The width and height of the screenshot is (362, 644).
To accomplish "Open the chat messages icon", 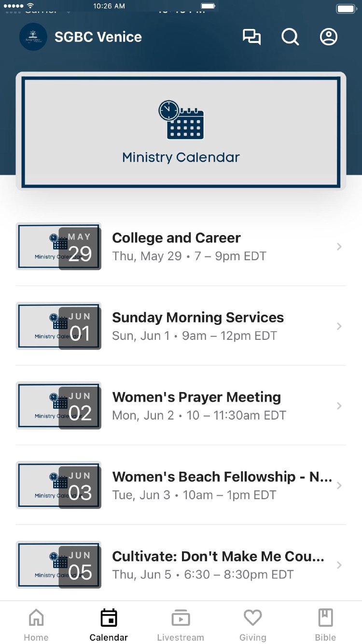I will (x=251, y=37).
